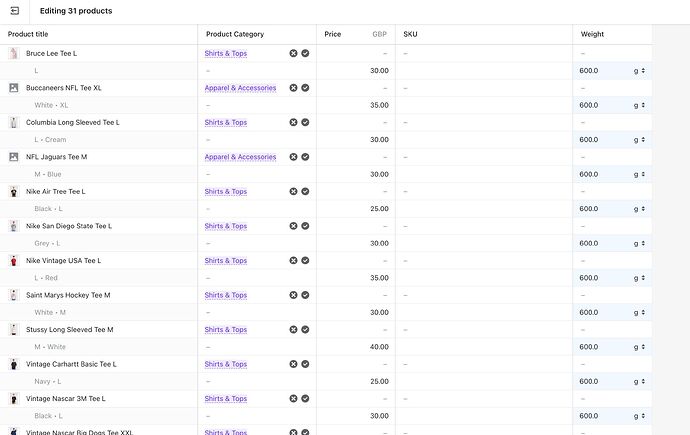Reject category for Stussy Long Sleeved Tee M
Image resolution: width=690 pixels, height=435 pixels.
[x=294, y=329]
